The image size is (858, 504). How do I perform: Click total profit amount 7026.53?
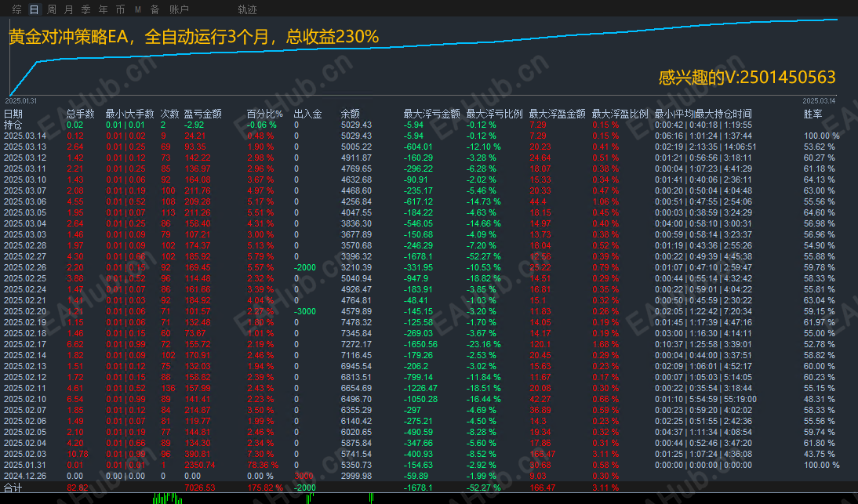tap(200, 488)
